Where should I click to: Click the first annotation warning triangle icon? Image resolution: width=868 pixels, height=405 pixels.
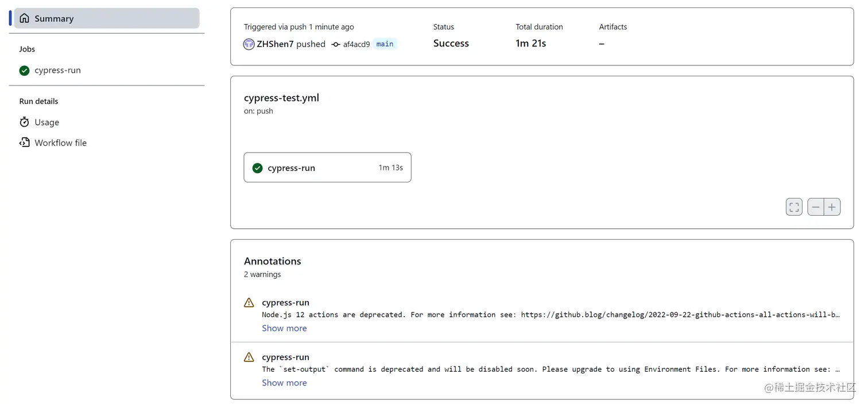pos(249,302)
